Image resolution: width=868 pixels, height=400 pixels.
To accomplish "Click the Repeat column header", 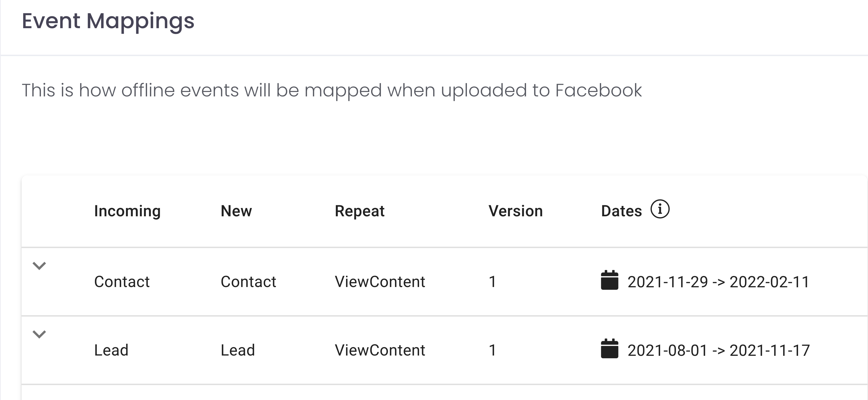I will 360,211.
